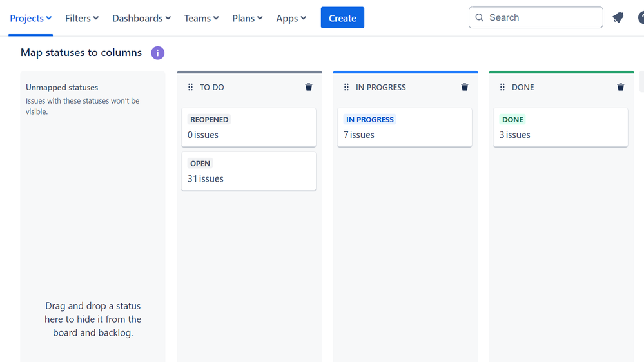Click the IN PROGRESS column title
The image size is (644, 362).
[381, 87]
